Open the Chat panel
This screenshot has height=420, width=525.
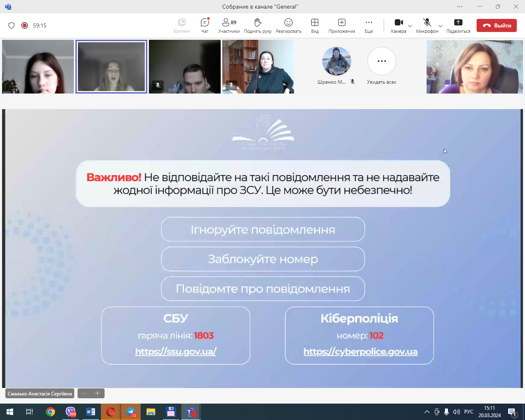tap(205, 25)
